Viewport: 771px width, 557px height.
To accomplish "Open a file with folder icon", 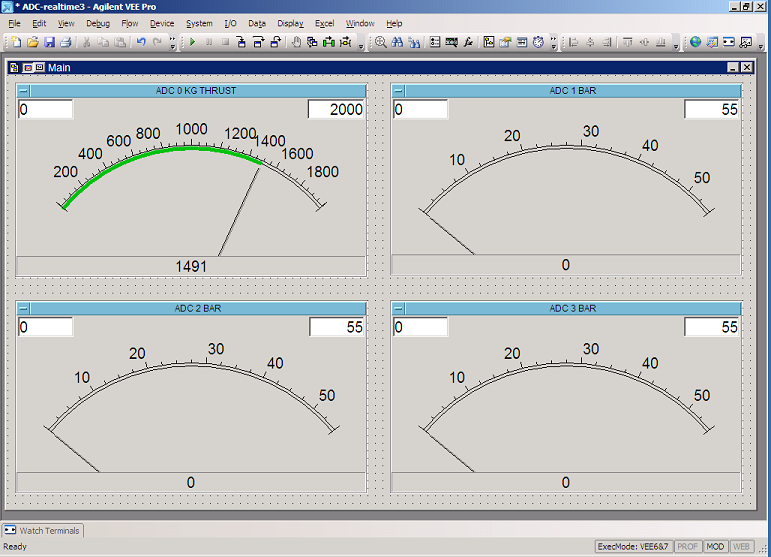I will point(33,42).
